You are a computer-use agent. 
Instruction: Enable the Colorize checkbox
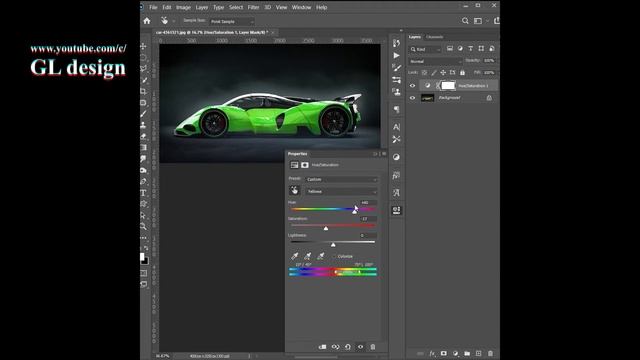[335, 256]
